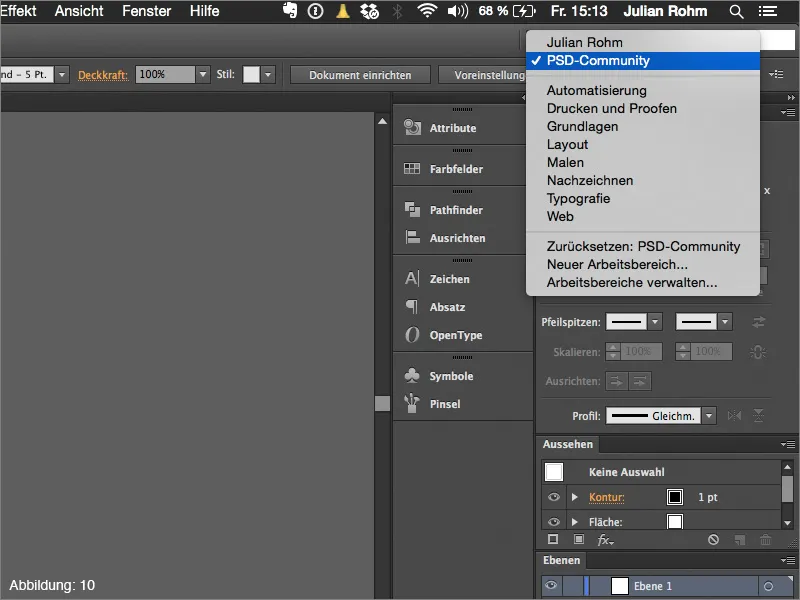Open the second Pfeilspitzen dropdown

(x=725, y=322)
